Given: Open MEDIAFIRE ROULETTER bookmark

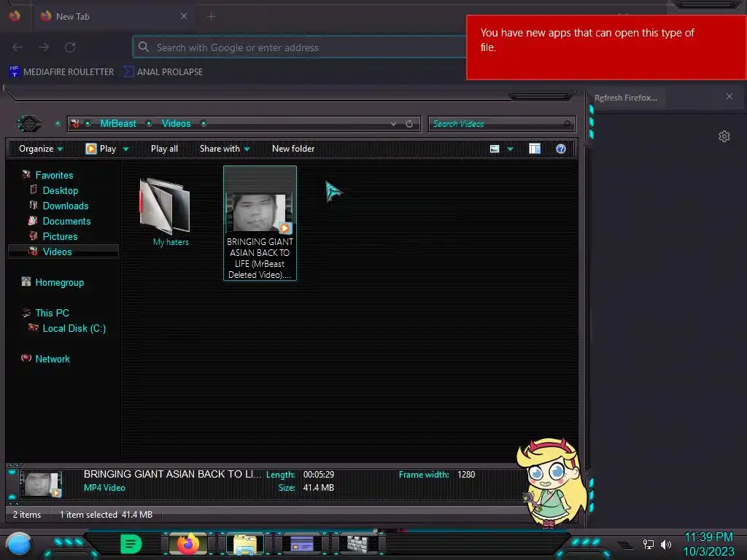Looking at the screenshot, I should coord(62,72).
